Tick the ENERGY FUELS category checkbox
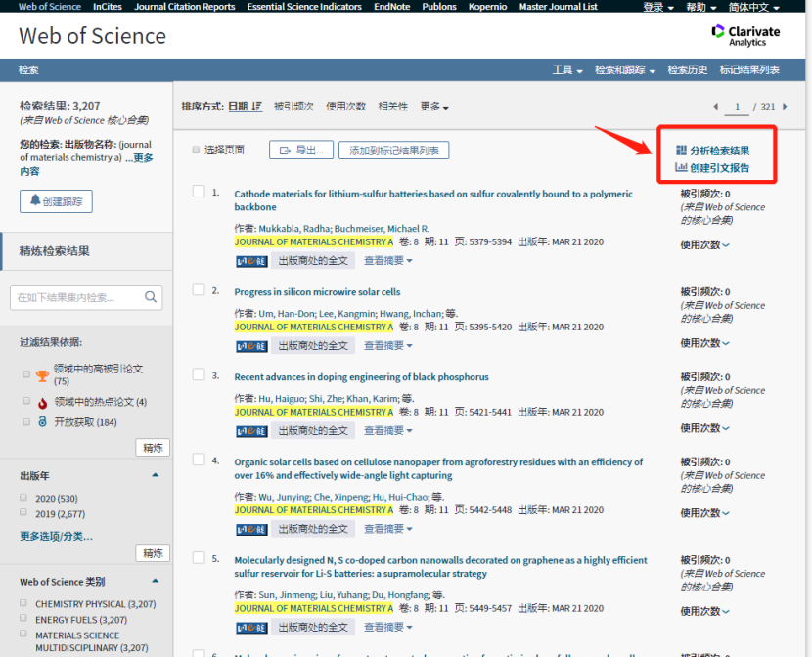The width and height of the screenshot is (812, 657). click(23, 618)
